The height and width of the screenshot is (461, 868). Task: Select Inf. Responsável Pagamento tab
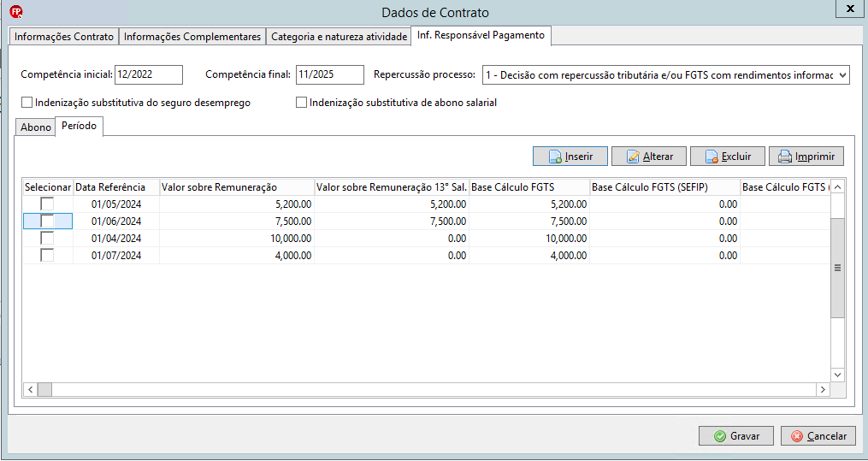[x=481, y=35]
